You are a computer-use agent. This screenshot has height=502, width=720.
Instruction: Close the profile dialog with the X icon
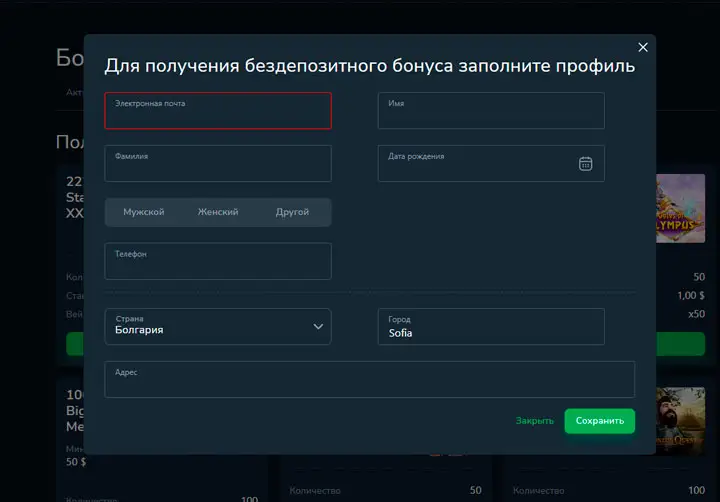tap(643, 47)
